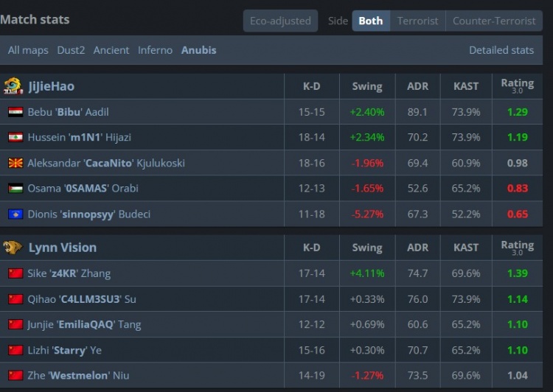The image size is (553, 392).
Task: Open Lizhi 'Starry' Ye player profile
Action: [x=65, y=350]
